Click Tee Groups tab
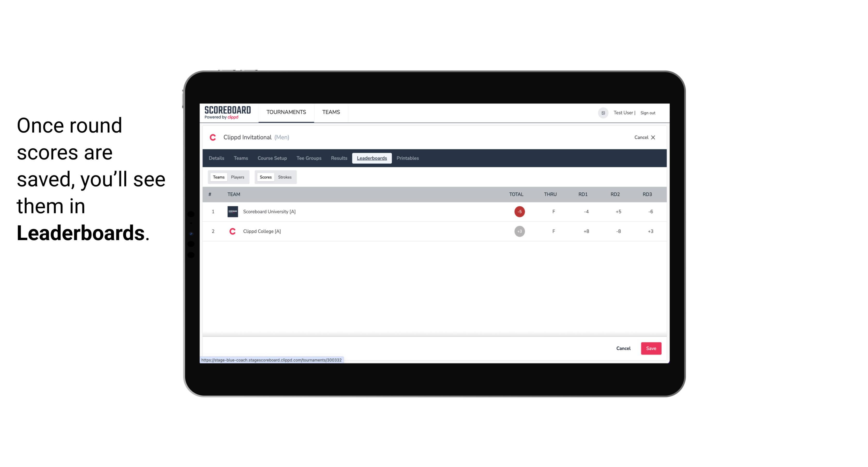Viewport: 868px width, 467px height. pyautogui.click(x=308, y=158)
